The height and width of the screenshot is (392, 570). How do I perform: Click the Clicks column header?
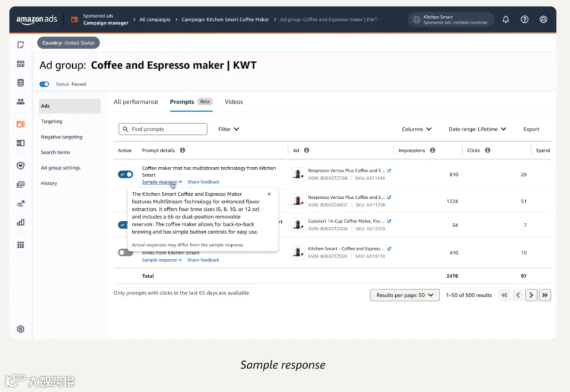point(473,151)
